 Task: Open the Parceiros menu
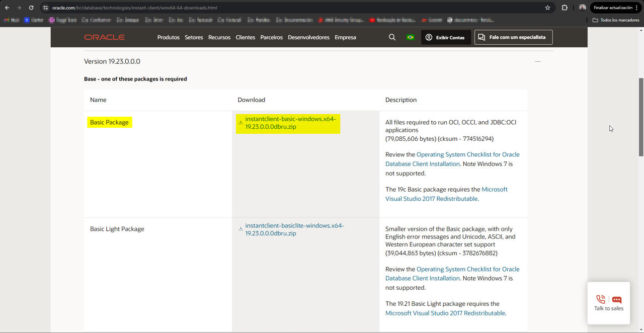272,37
